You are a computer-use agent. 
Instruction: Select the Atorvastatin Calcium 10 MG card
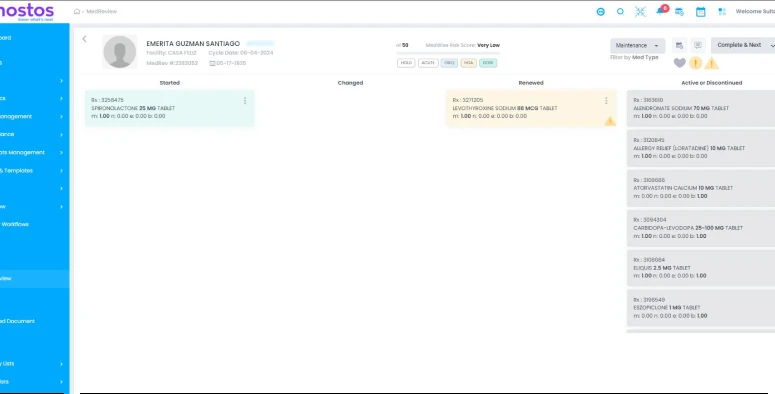(x=701, y=188)
